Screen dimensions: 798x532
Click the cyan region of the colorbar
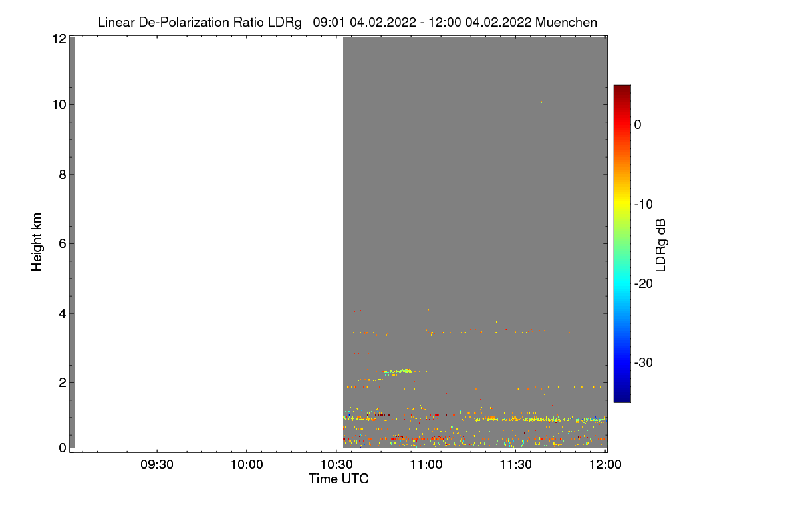point(622,283)
